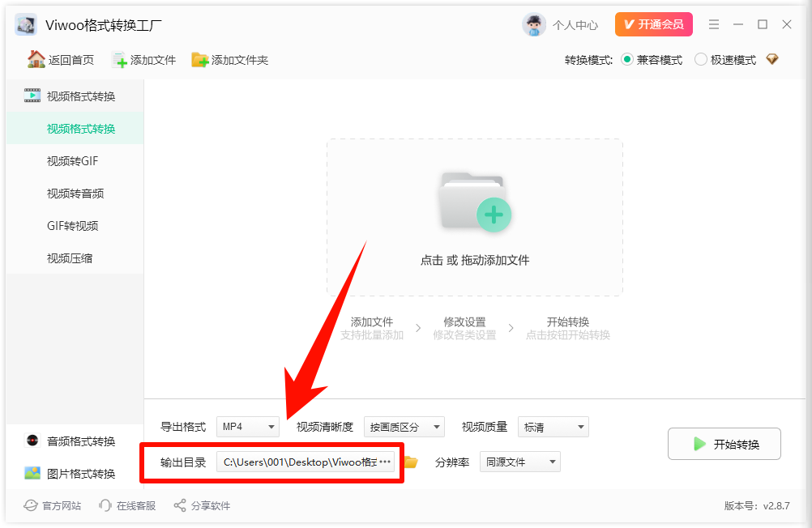This screenshot has width=812, height=528.
Task: Click the 开始转换 button
Action: click(x=724, y=444)
